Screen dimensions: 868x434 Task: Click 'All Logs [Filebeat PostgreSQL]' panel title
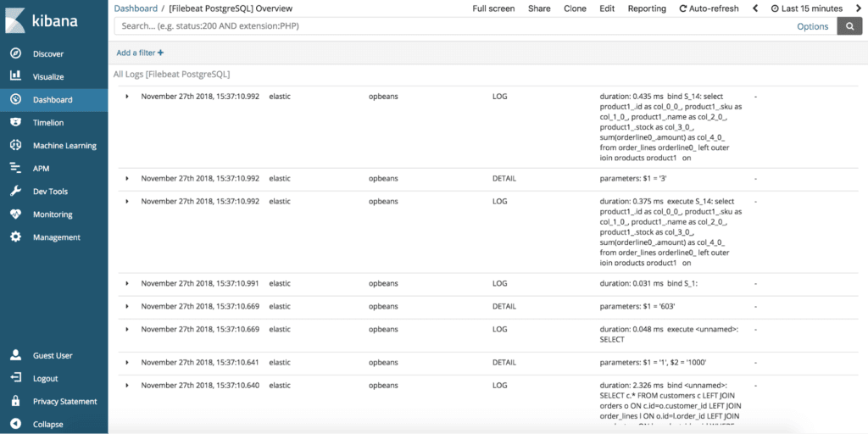pos(171,74)
